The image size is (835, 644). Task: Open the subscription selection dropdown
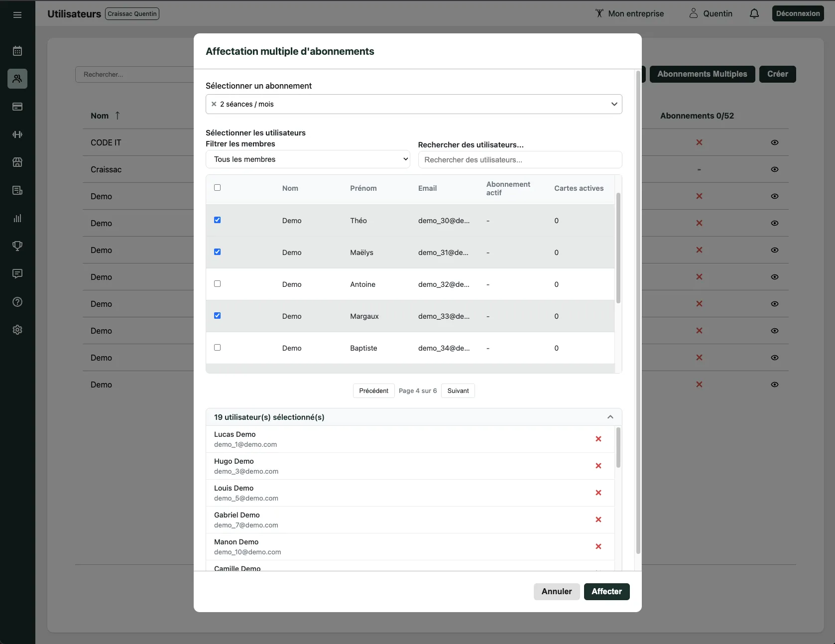coord(614,104)
